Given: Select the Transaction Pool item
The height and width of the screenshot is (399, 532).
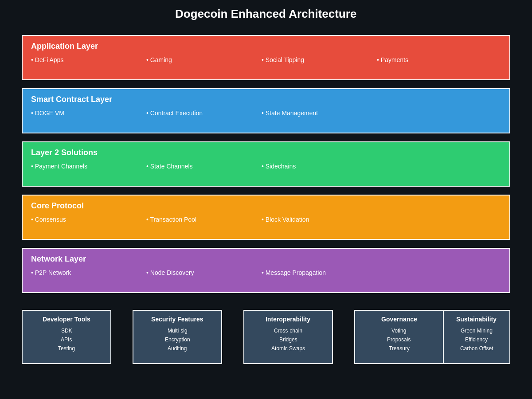Looking at the screenshot, I should click(x=171, y=219).
